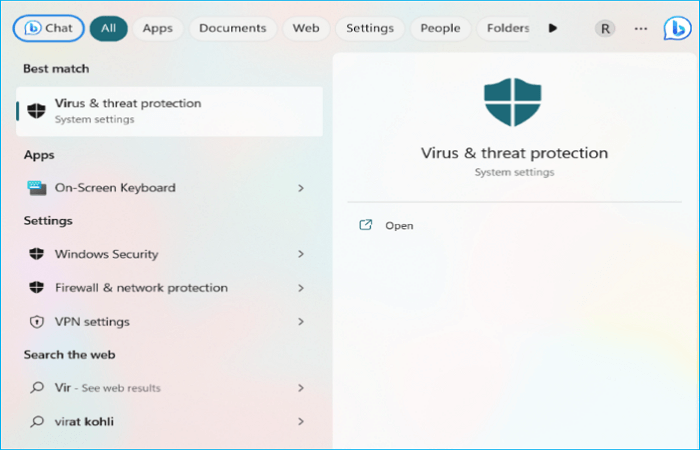Switch to the Documents filter tab
Screen dimensions: 700x450
click(233, 28)
